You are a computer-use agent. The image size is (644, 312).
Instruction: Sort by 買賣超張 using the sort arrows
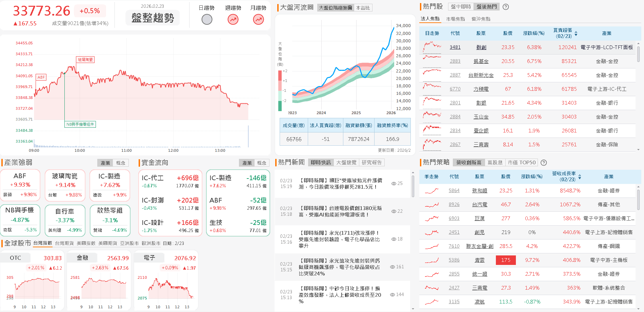point(577,33)
